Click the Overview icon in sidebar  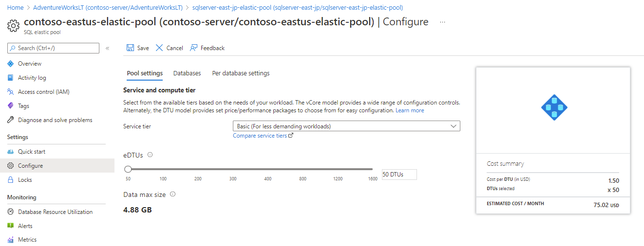(11, 64)
